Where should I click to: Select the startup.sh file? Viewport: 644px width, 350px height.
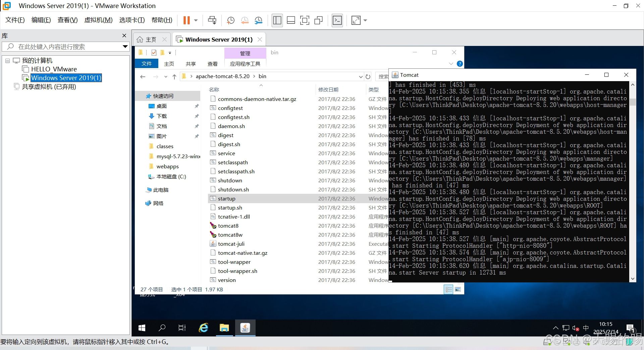[230, 208]
